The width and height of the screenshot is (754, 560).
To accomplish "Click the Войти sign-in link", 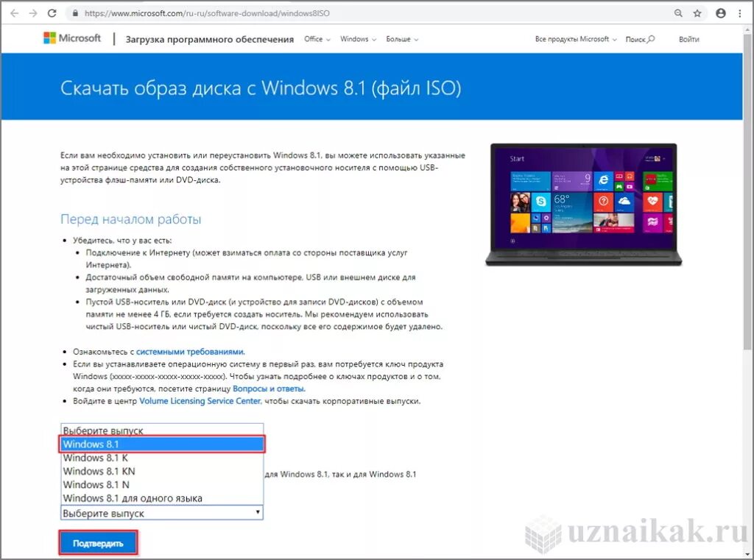I will tap(688, 40).
